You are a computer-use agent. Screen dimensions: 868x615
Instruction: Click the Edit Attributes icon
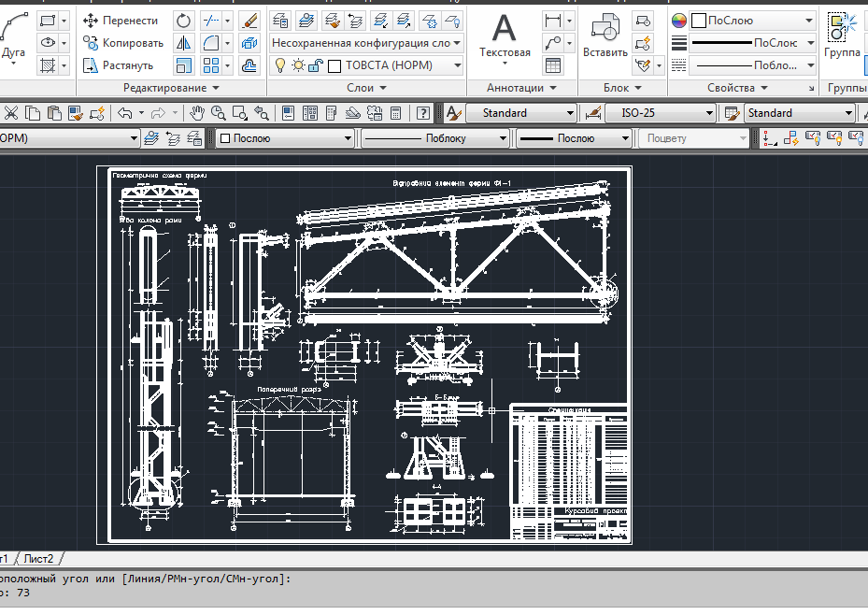[x=643, y=65]
